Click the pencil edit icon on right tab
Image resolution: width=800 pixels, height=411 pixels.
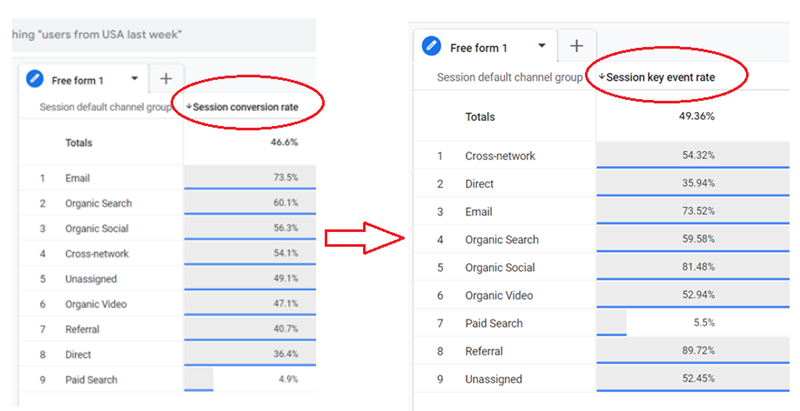(x=432, y=47)
